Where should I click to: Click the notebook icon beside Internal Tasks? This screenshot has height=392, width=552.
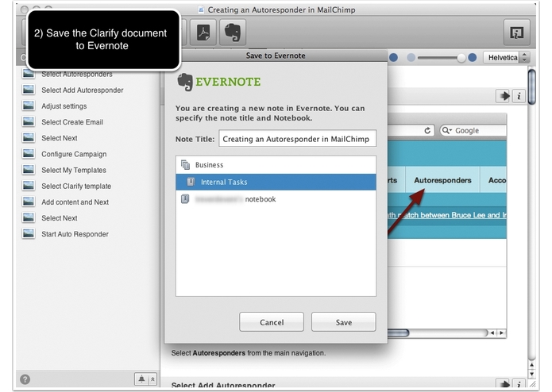191,182
